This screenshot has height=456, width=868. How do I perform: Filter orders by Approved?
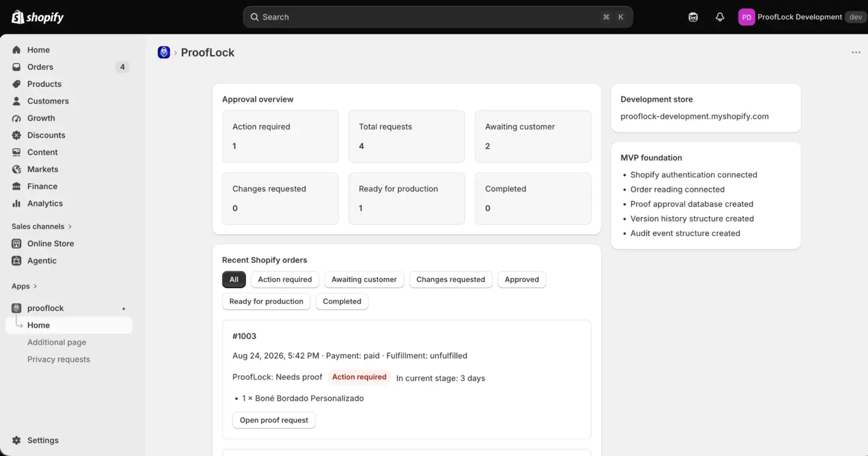point(522,280)
